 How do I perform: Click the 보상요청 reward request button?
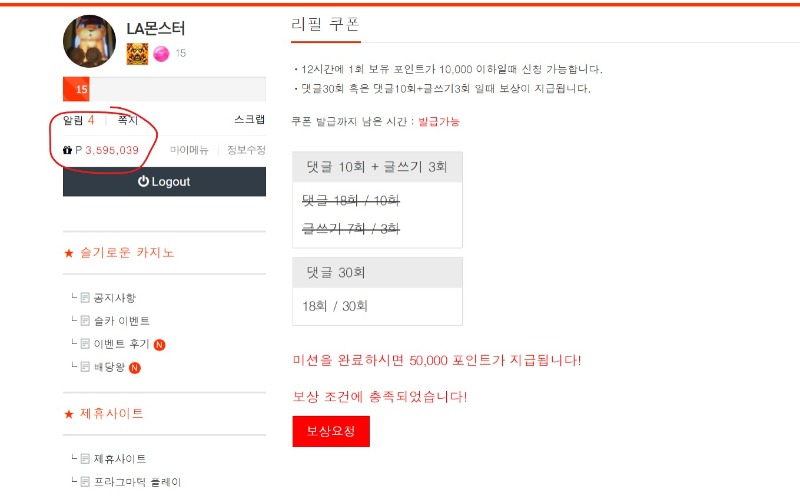[331, 431]
